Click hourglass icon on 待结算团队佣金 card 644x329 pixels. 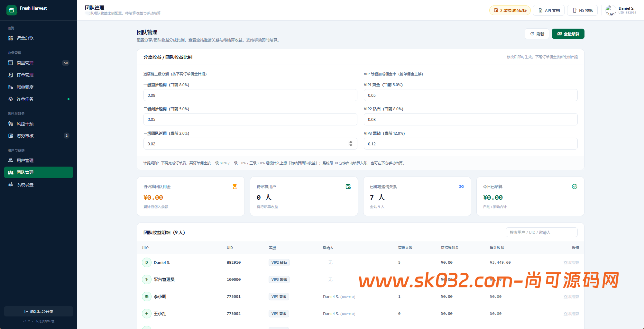pos(235,187)
